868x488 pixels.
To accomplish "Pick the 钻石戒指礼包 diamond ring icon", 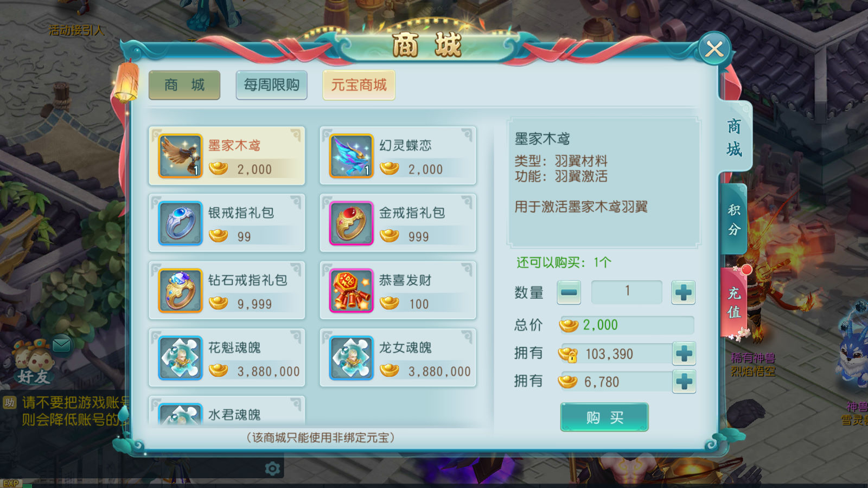I will pyautogui.click(x=180, y=291).
